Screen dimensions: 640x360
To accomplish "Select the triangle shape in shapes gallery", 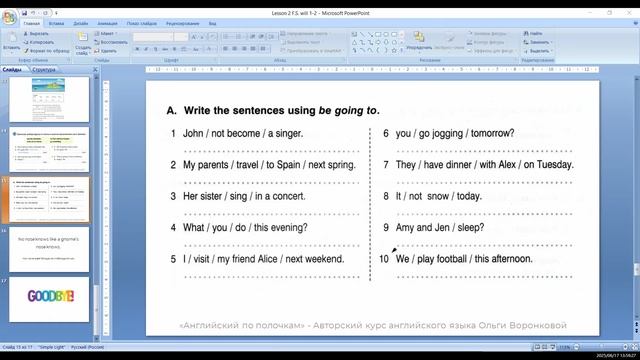I will [354, 42].
